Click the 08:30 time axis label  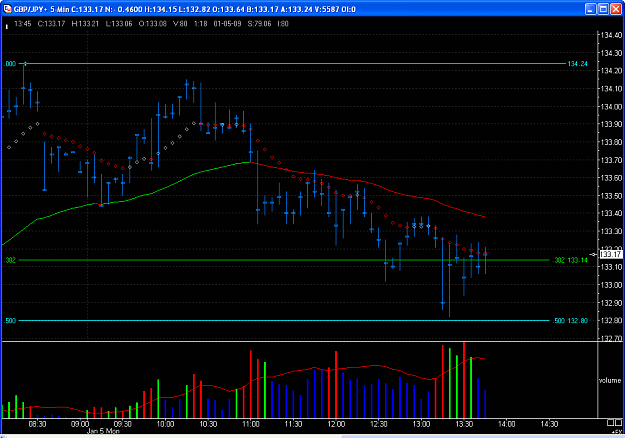[37, 424]
